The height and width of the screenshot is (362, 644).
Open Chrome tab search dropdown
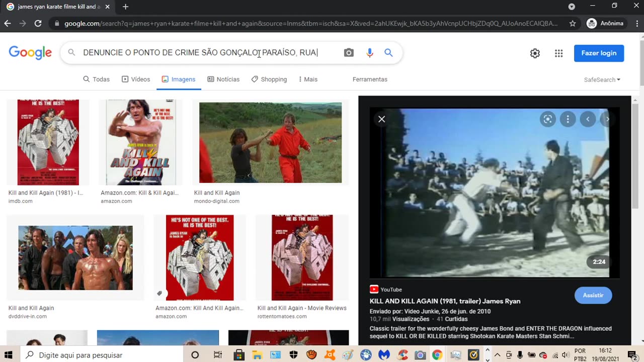572,7
